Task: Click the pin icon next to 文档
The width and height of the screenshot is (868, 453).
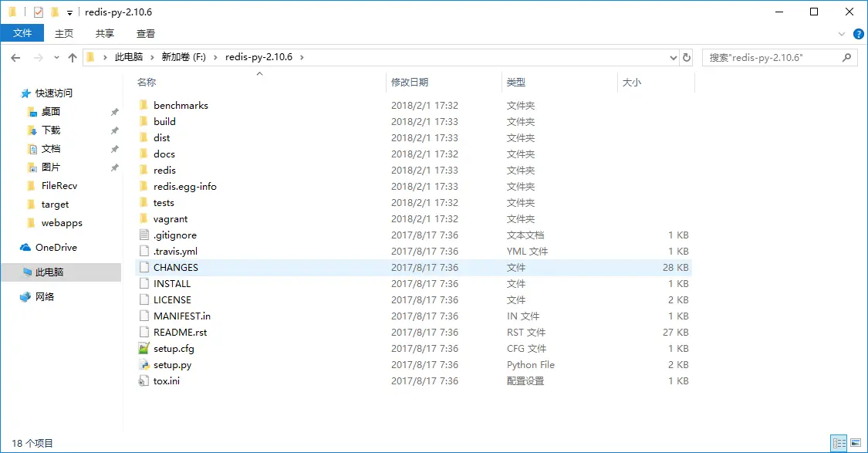Action: coord(115,149)
